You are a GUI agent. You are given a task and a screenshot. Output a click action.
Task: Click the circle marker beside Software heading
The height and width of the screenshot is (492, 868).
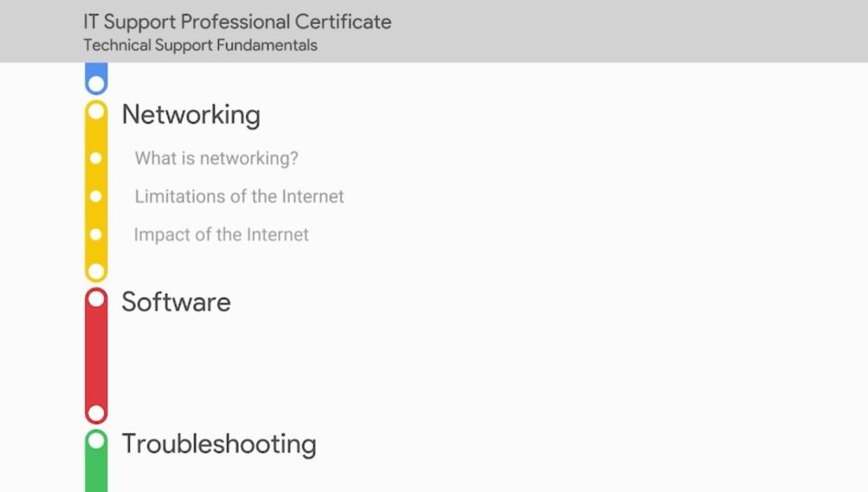[x=96, y=298]
